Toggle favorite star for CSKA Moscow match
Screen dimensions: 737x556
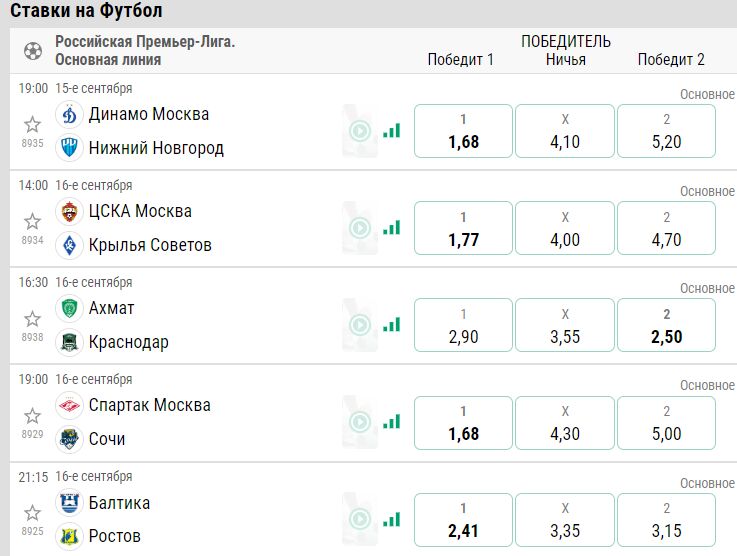[32, 221]
